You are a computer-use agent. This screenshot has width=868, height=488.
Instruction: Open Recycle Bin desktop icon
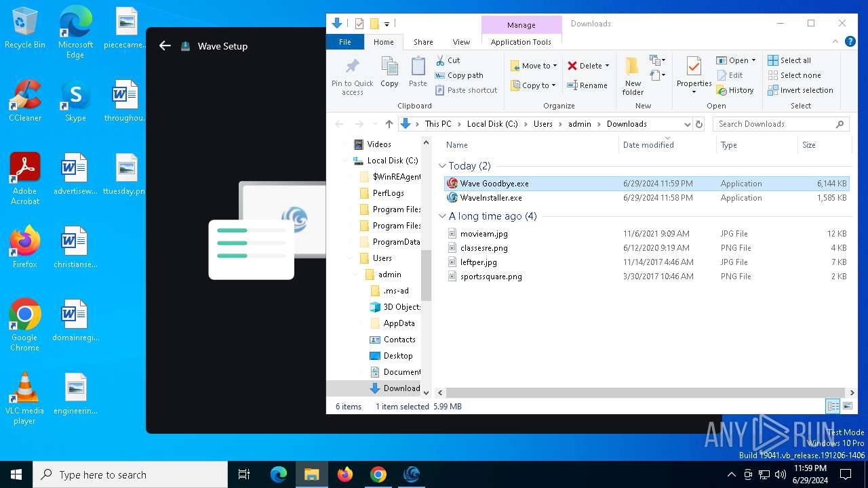pyautogui.click(x=25, y=28)
